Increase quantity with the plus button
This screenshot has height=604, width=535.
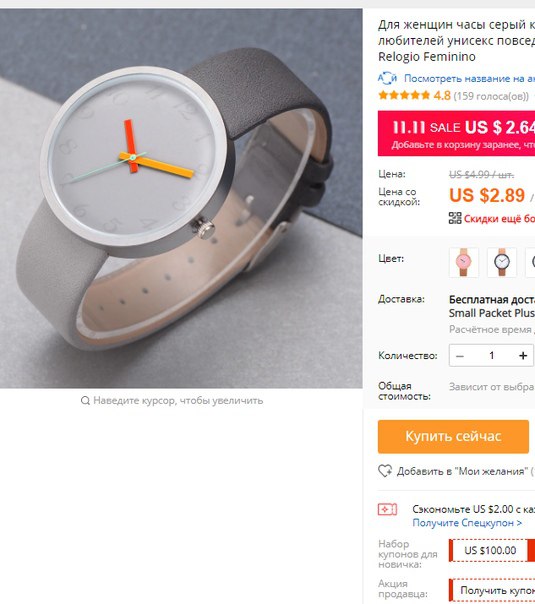(523, 356)
